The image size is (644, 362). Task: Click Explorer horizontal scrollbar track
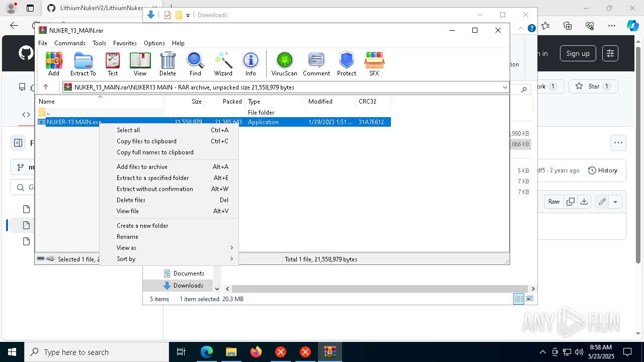(x=380, y=289)
